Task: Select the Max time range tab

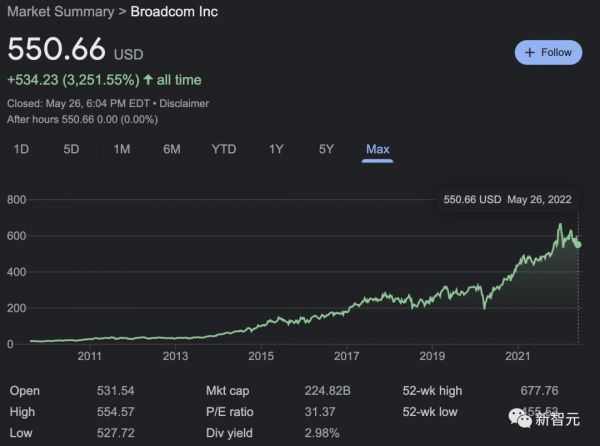Action: click(377, 149)
